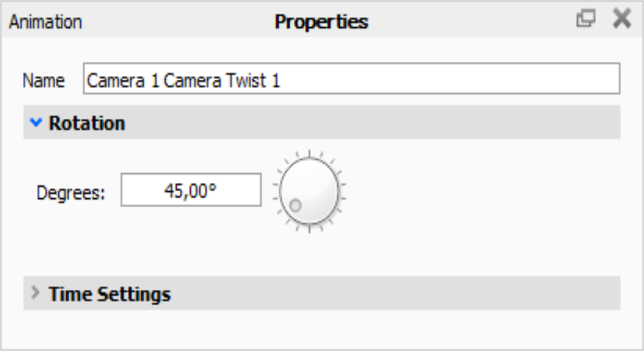
Task: Click the Animation label in the title bar
Action: (x=46, y=22)
